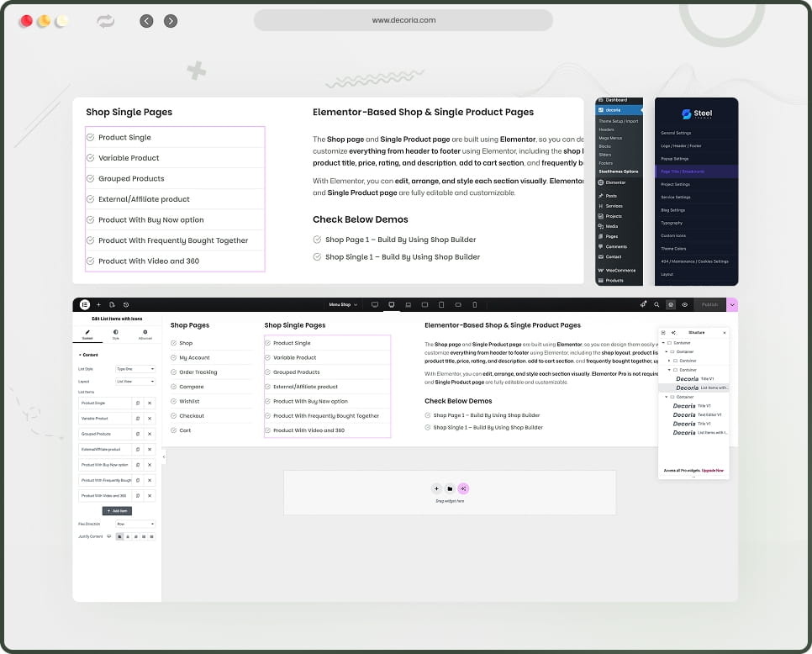This screenshot has height=654, width=812.
Task: Click the Publish button
Action: tap(712, 304)
